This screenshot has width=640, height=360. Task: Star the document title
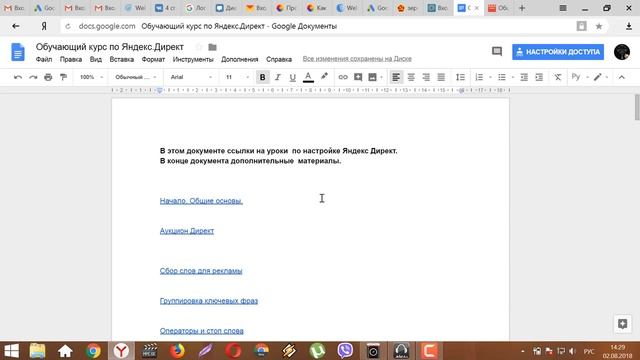pos(199,47)
